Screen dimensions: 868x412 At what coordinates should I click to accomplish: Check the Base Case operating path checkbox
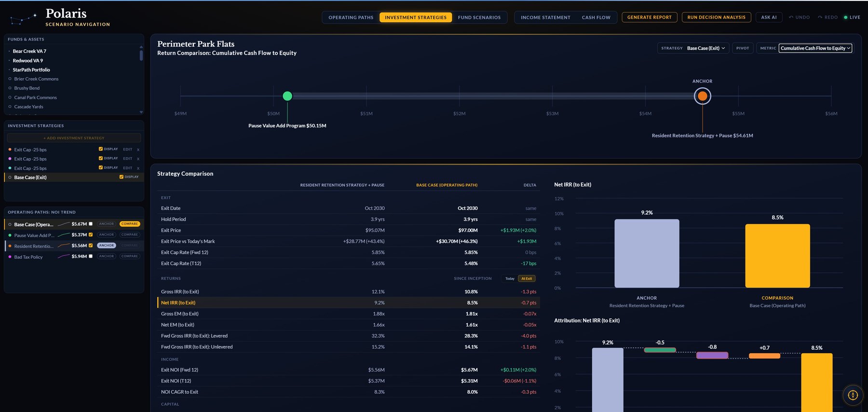(x=91, y=224)
